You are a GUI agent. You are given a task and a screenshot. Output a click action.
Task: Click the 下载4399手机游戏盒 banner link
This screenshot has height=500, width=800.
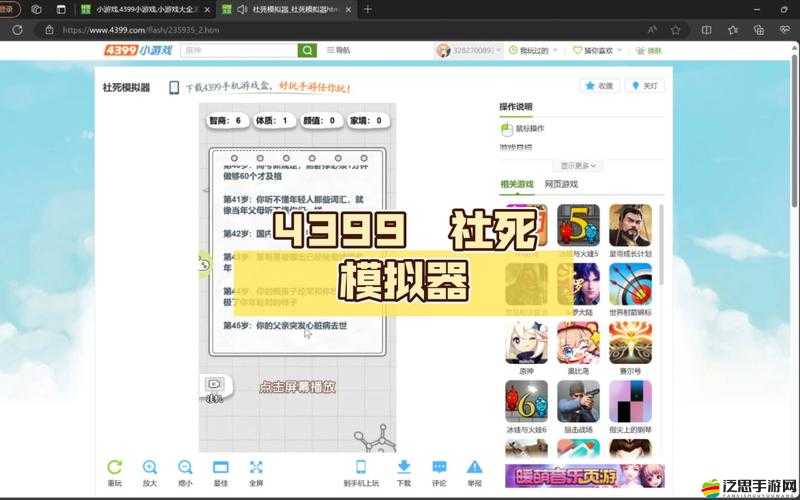[x=268, y=87]
